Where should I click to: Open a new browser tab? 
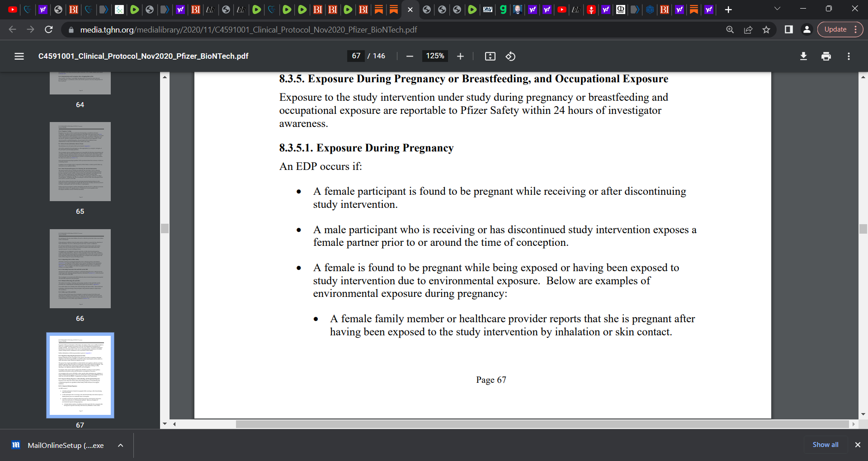point(728,9)
